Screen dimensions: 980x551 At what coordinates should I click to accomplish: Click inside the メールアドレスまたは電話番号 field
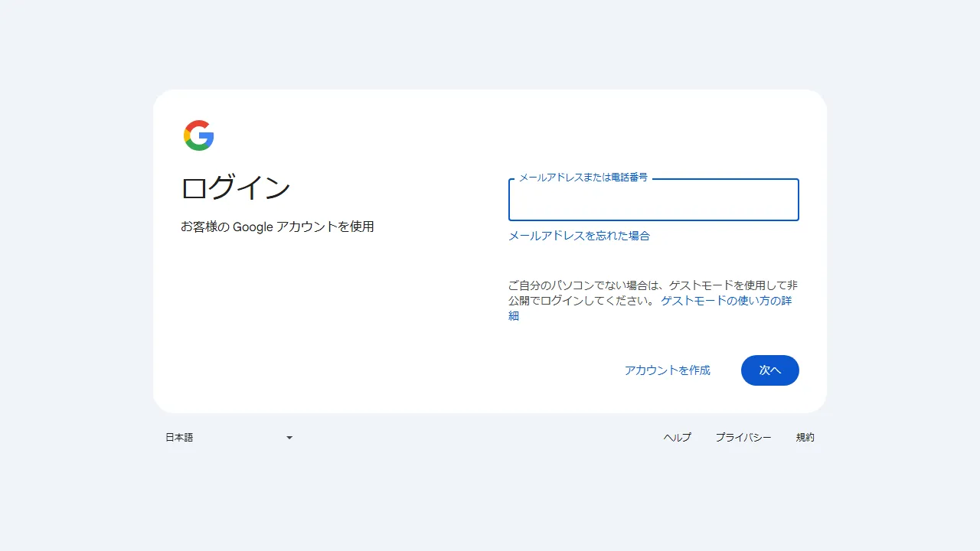pyautogui.click(x=653, y=201)
